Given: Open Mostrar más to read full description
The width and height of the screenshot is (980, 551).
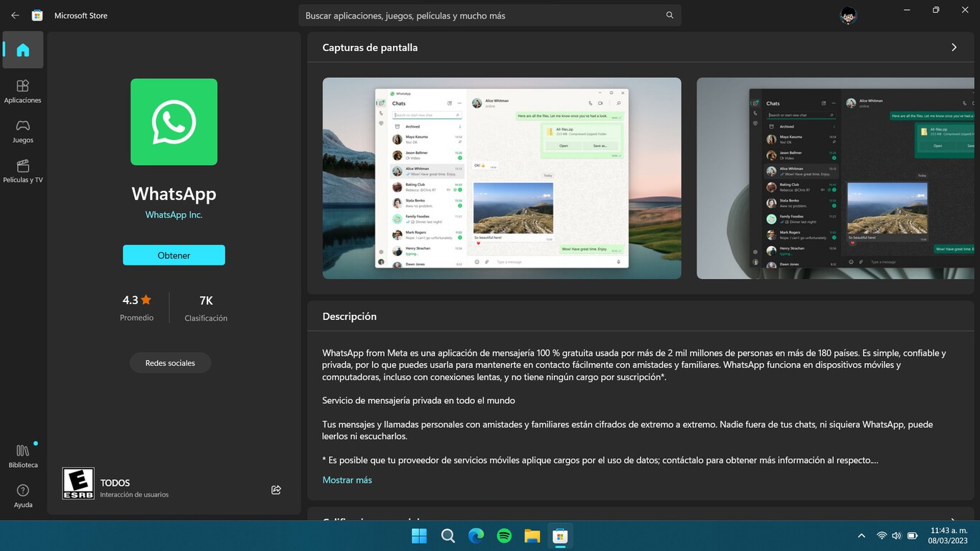Looking at the screenshot, I should pyautogui.click(x=347, y=480).
